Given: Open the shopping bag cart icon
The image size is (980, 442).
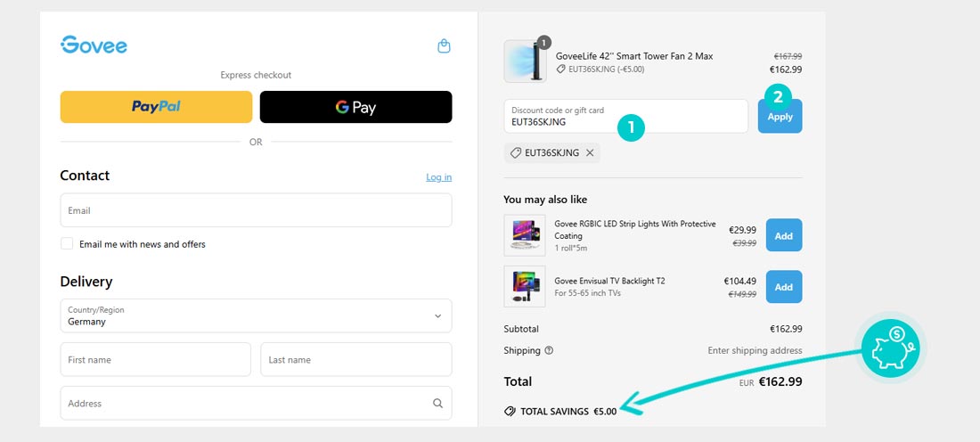Looking at the screenshot, I should click(x=444, y=45).
